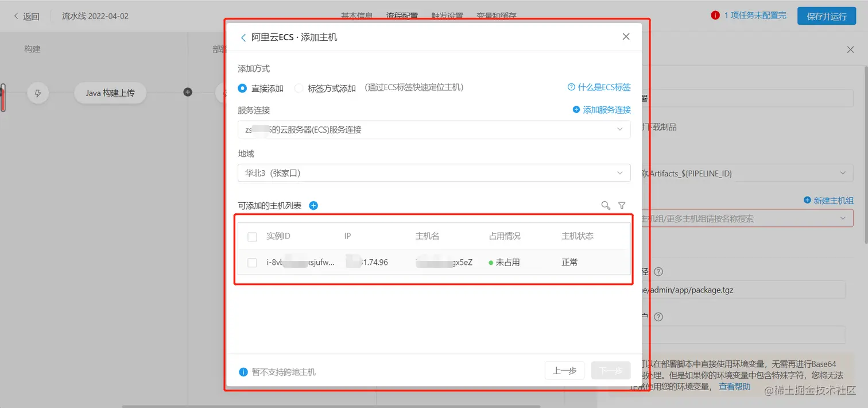Click the 1 项任务未配置完 warning

pos(749,16)
